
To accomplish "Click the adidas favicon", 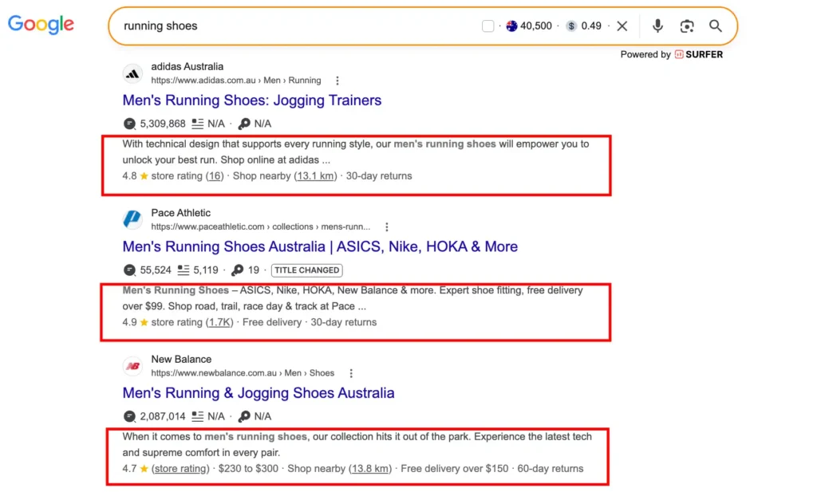I will 132,74.
